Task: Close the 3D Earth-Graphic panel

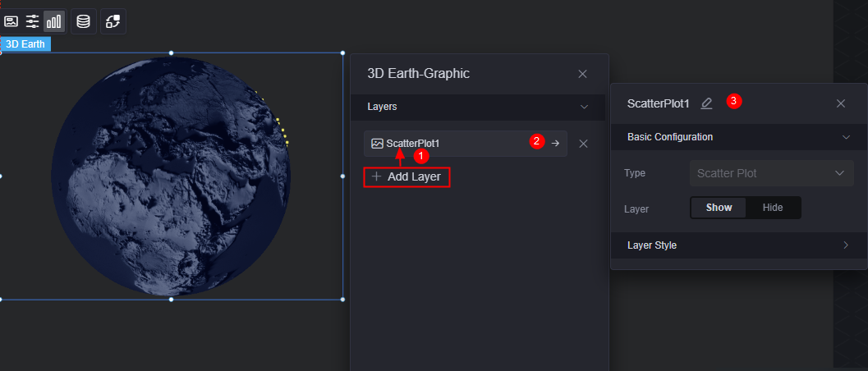Action: point(582,74)
